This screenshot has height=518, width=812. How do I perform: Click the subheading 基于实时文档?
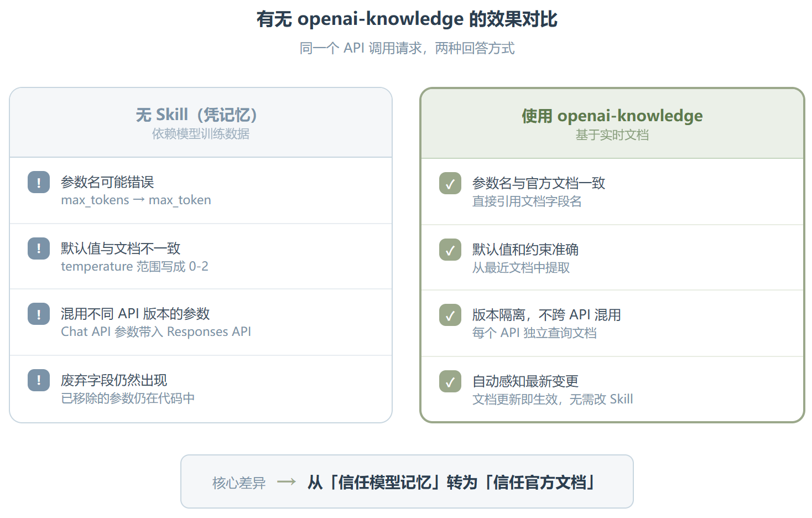click(612, 135)
